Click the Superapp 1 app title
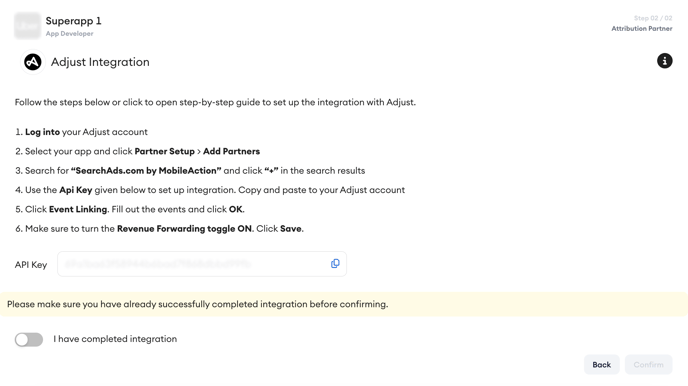 point(73,21)
